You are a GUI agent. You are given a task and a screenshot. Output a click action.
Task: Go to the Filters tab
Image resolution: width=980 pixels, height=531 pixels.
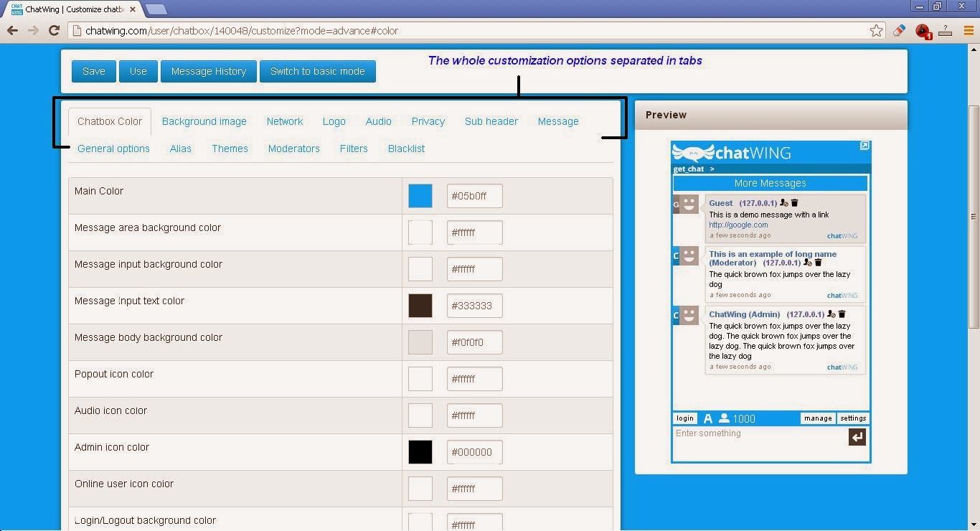(354, 149)
